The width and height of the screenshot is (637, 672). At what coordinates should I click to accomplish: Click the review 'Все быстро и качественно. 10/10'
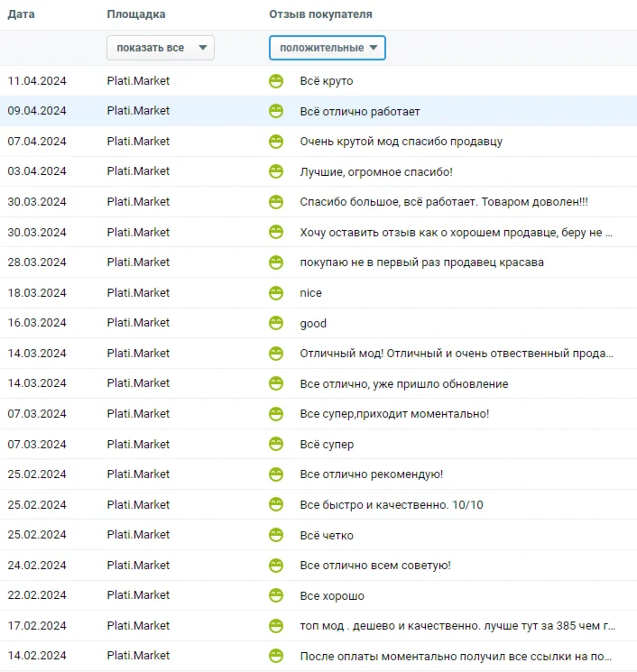[x=391, y=505]
